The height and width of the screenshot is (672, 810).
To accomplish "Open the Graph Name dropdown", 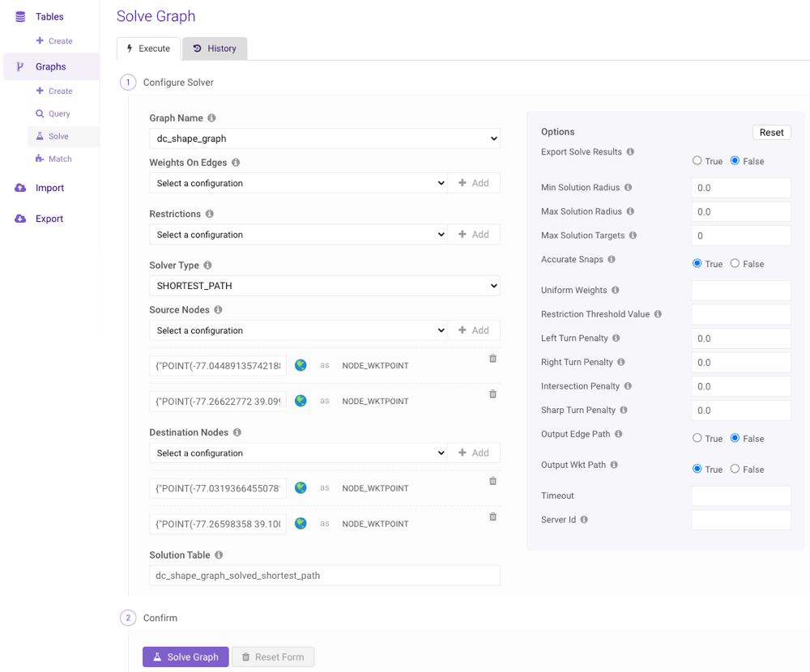I will 324,138.
